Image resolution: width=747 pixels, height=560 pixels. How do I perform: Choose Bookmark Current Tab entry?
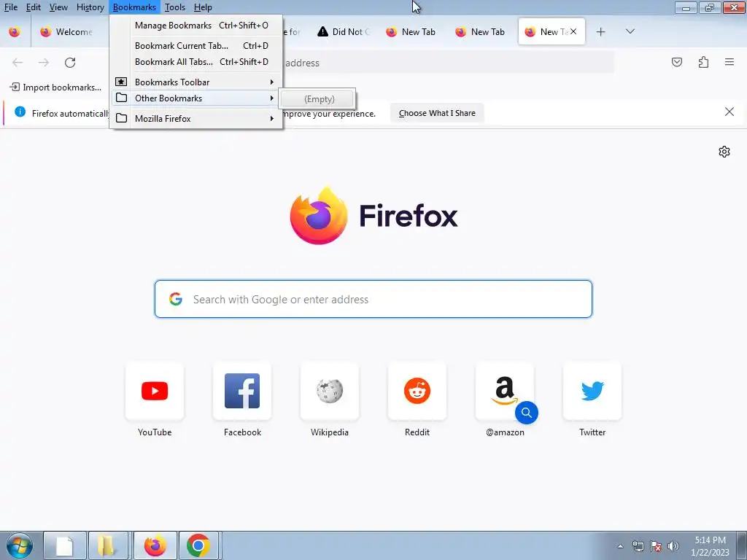196,46
